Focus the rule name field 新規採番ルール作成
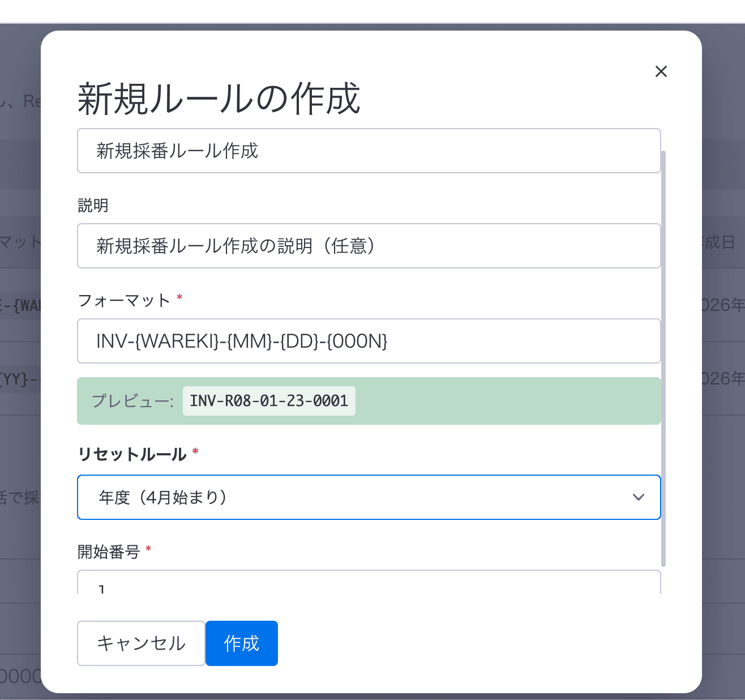745x700 pixels. (x=369, y=151)
